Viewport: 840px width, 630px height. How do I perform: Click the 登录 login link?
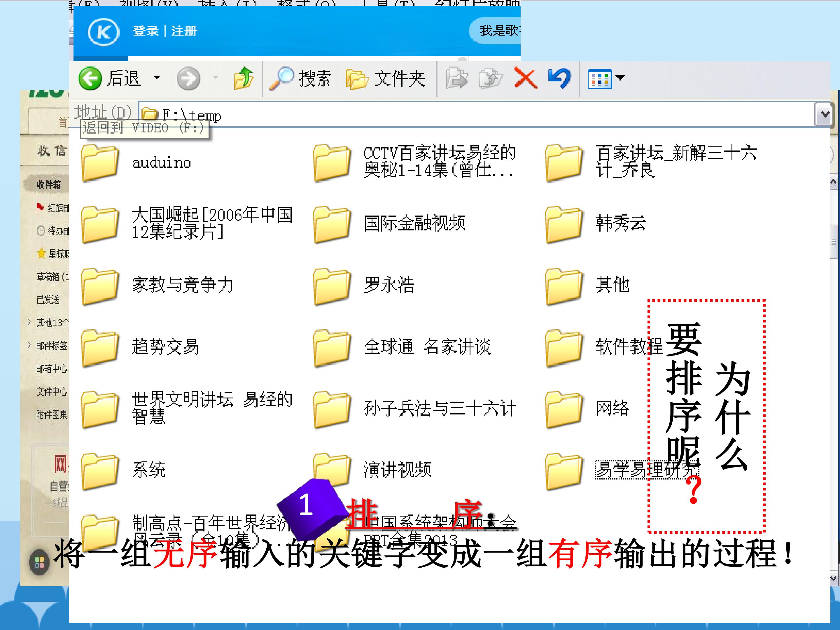(146, 31)
